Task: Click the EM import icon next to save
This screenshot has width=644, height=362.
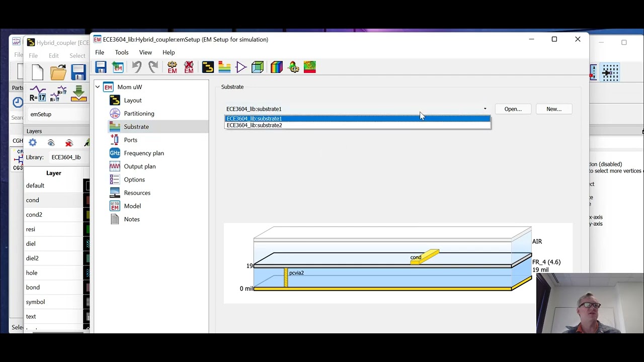Action: pos(118,67)
